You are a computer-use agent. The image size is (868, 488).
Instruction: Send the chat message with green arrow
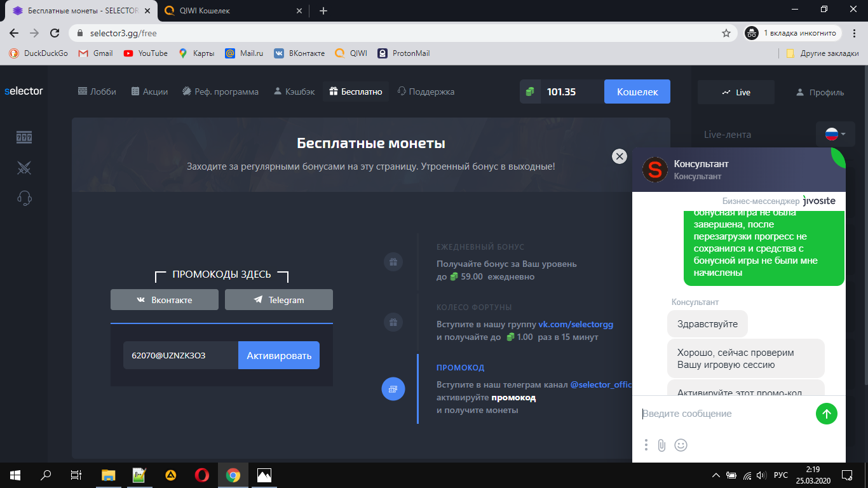click(x=827, y=414)
